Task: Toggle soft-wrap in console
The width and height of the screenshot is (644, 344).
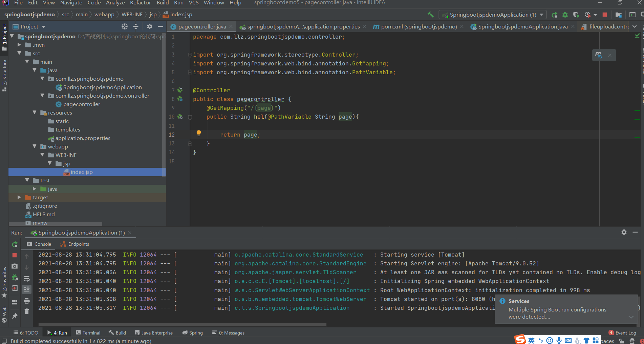Action: 27,279
